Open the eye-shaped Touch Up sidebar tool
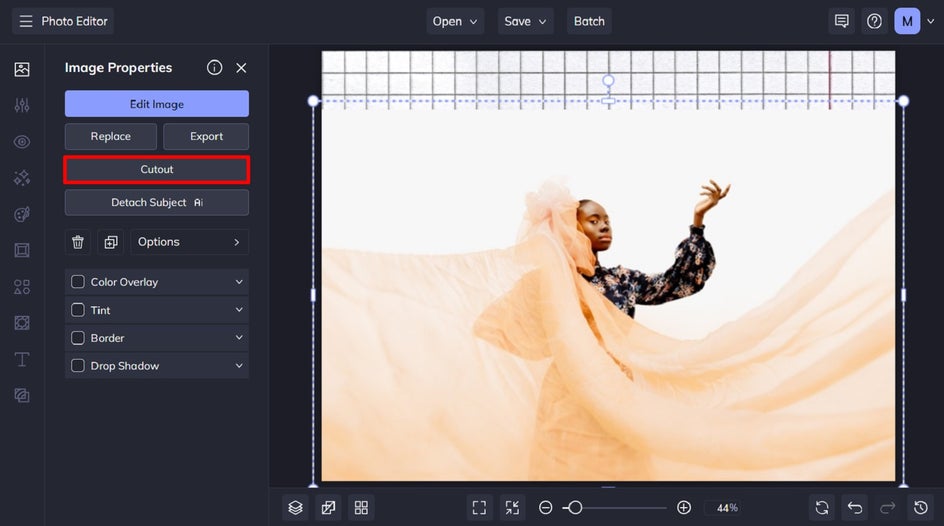Image resolution: width=944 pixels, height=526 pixels. pyautogui.click(x=22, y=142)
